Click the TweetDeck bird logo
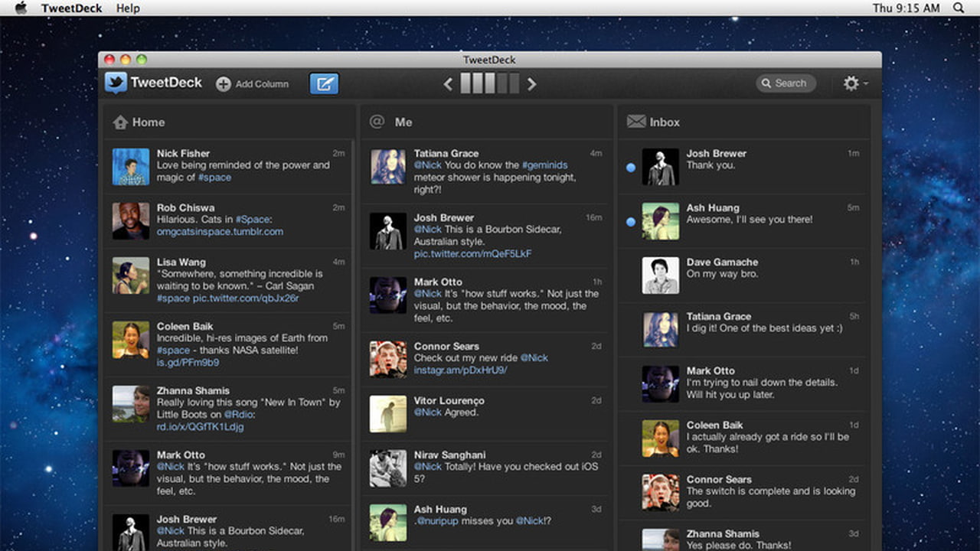 click(116, 83)
